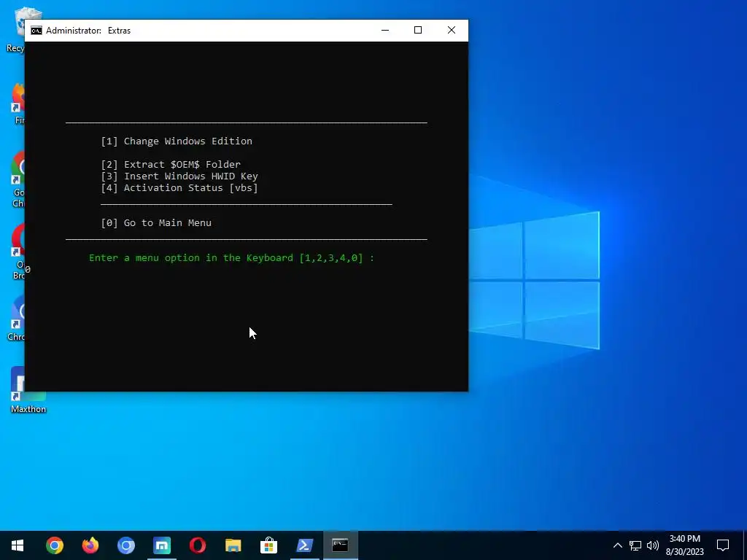Click '[3] Insert Windows HWID Key' line
Screen dimensions: 747x560
tap(179, 176)
